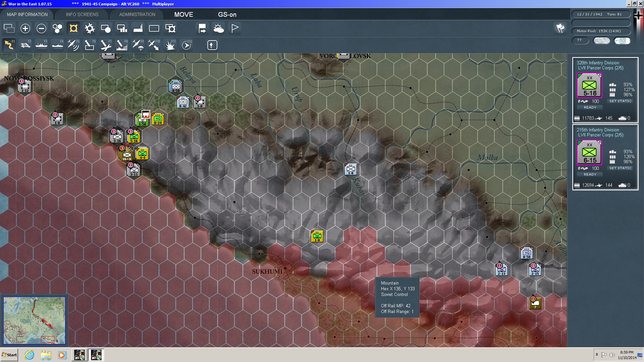Show the weather icon with sun and cloud
Screen dimensions: 644x362
pos(219,28)
